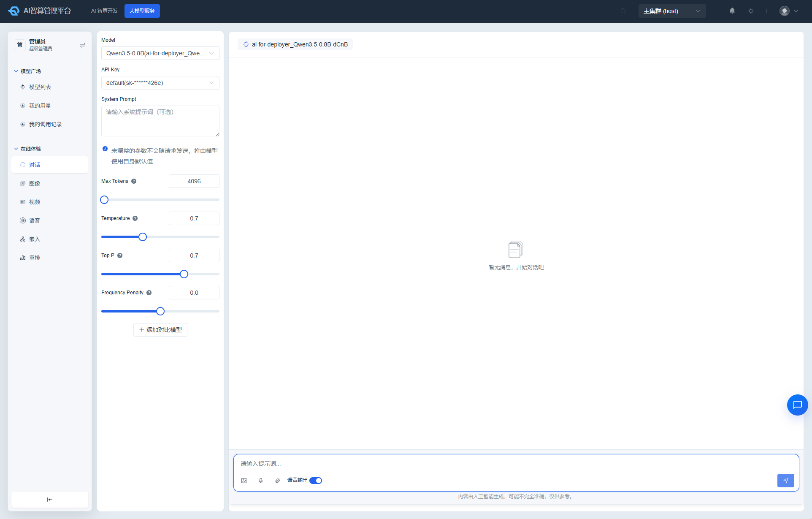This screenshot has height=519, width=812.
Task: Click the Temperature slider handle
Action: 143,237
